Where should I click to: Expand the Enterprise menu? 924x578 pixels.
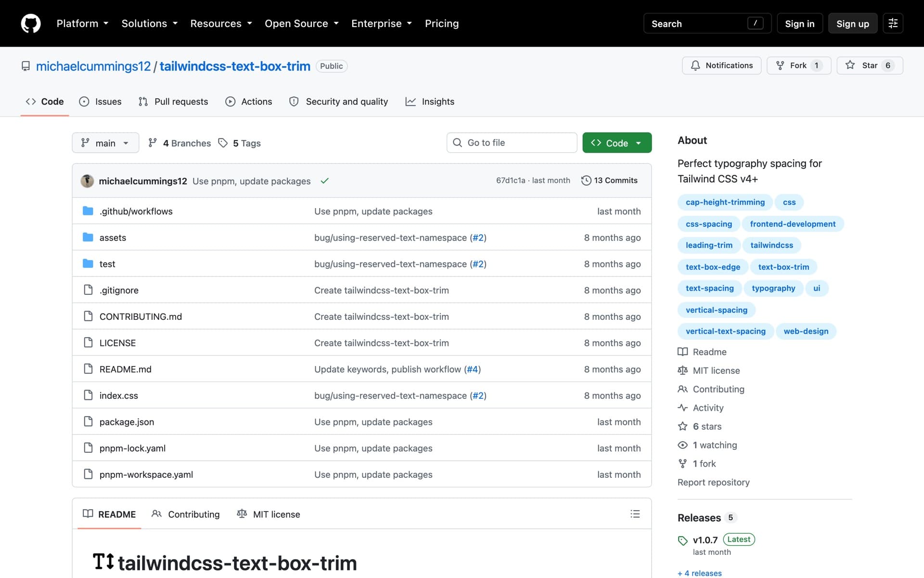coord(382,23)
